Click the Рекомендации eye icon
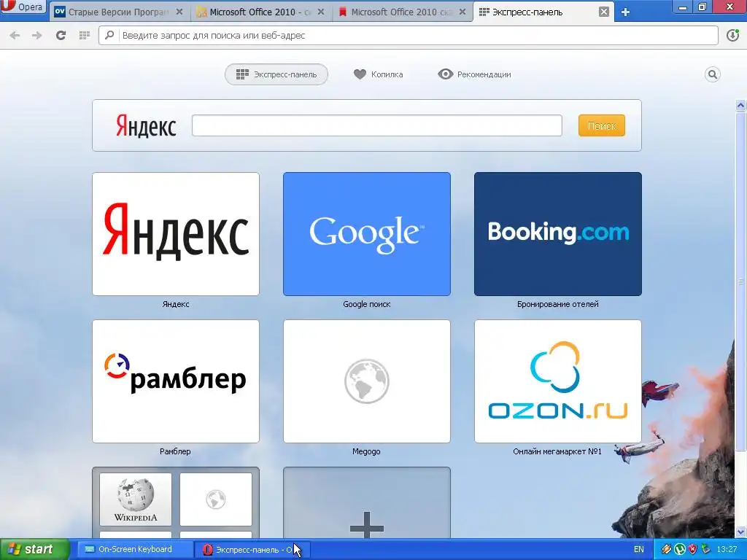This screenshot has height=560, width=747. [446, 74]
